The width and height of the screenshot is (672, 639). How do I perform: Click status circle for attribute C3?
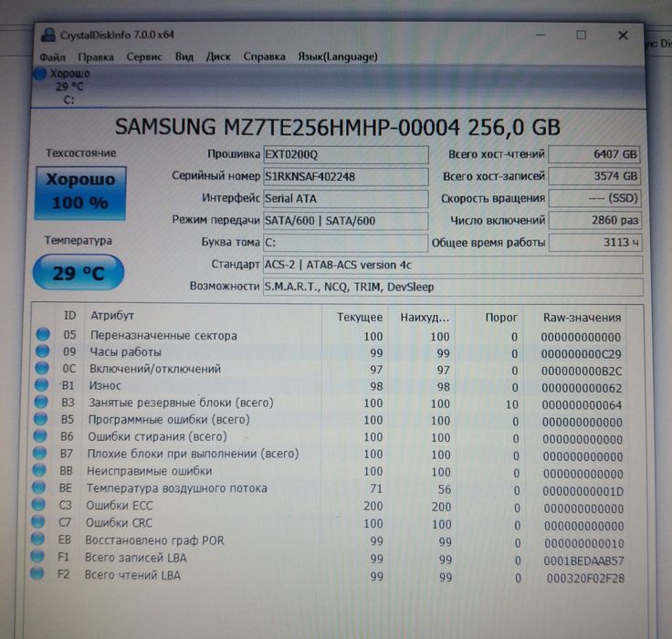tap(38, 505)
